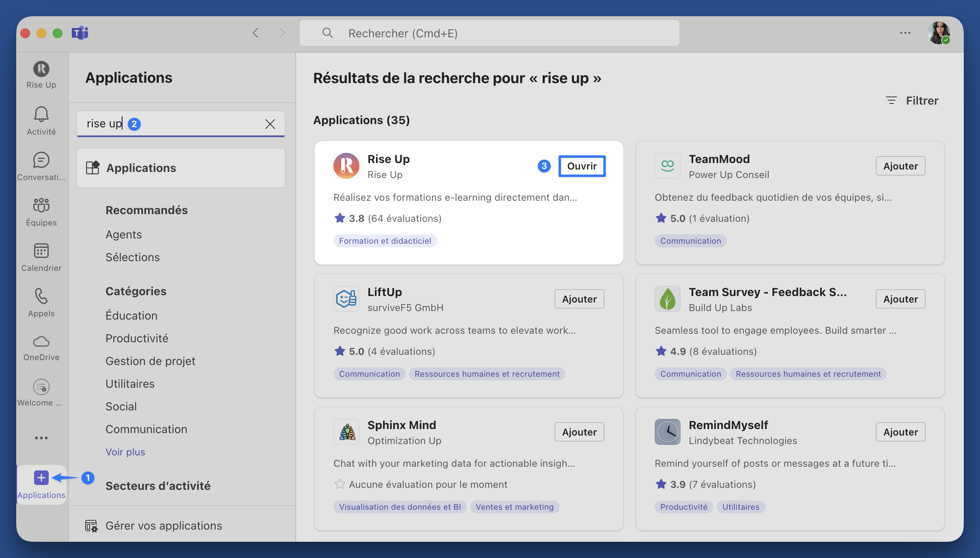980x558 pixels.
Task: Open the Conversation chat icon in the sidebar
Action: point(41,160)
